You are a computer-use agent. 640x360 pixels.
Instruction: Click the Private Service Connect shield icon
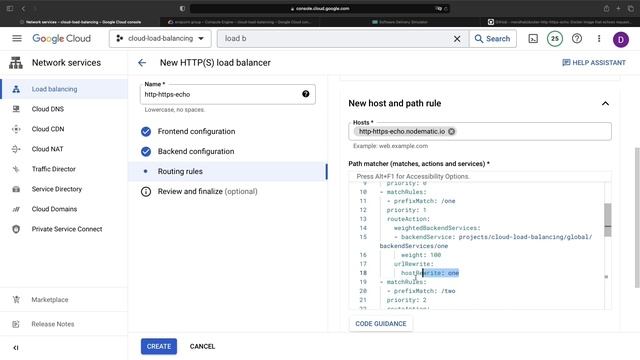click(x=16, y=229)
